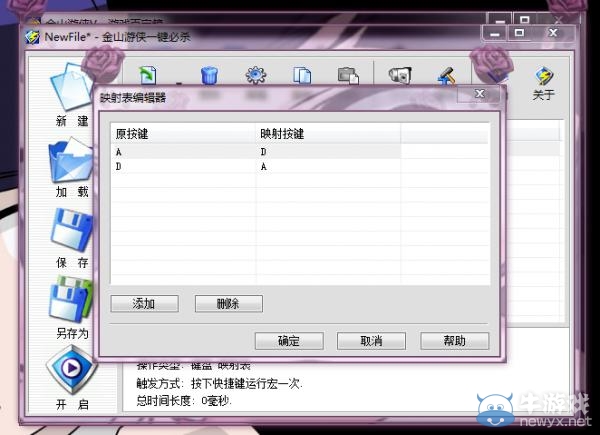
Task: Click the gear settings toolbar icon
Action: tap(256, 76)
